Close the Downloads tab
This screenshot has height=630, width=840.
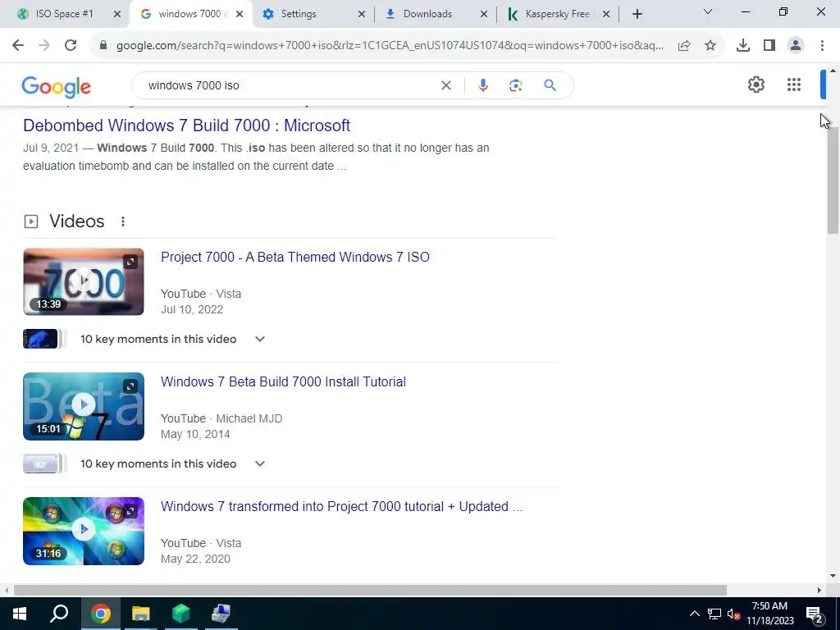coord(484,15)
